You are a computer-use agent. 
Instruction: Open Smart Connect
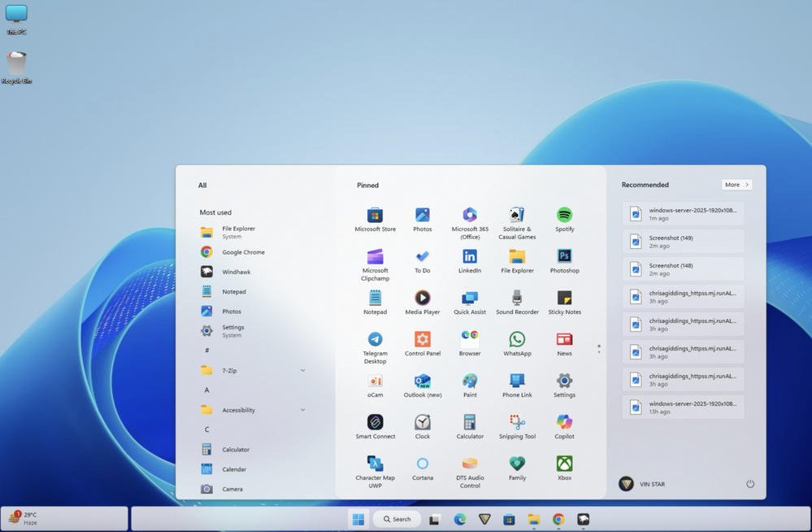pyautogui.click(x=375, y=427)
